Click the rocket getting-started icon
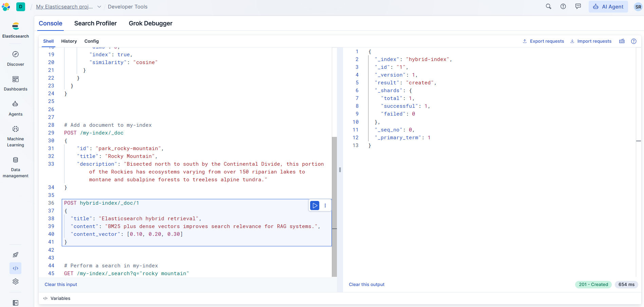This screenshot has height=307, width=644. coord(16,255)
